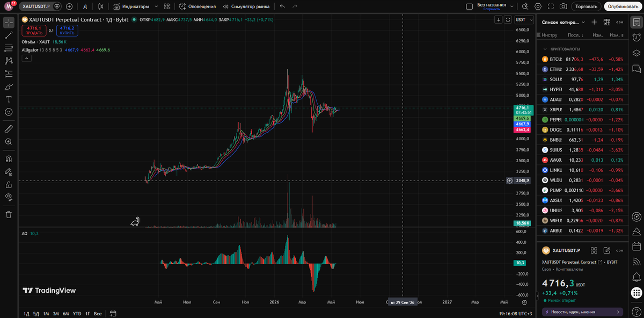Image resolution: width=644 pixels, height=318 pixels.
Task: Select the brush drawing tool
Action: pos(9,86)
